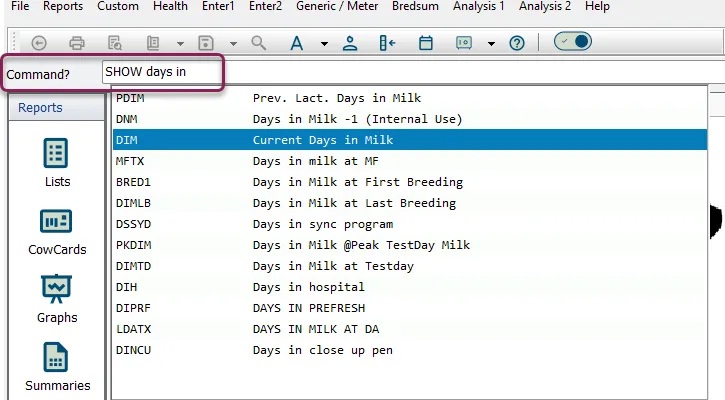Select LDATX DAYS IN MILK AT DA
Screen dimensions: 725x400
[x=410, y=329]
